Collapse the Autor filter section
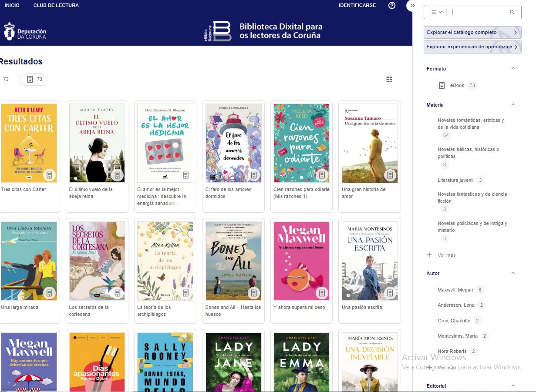Screen dimensions: 536x392 tap(513, 273)
